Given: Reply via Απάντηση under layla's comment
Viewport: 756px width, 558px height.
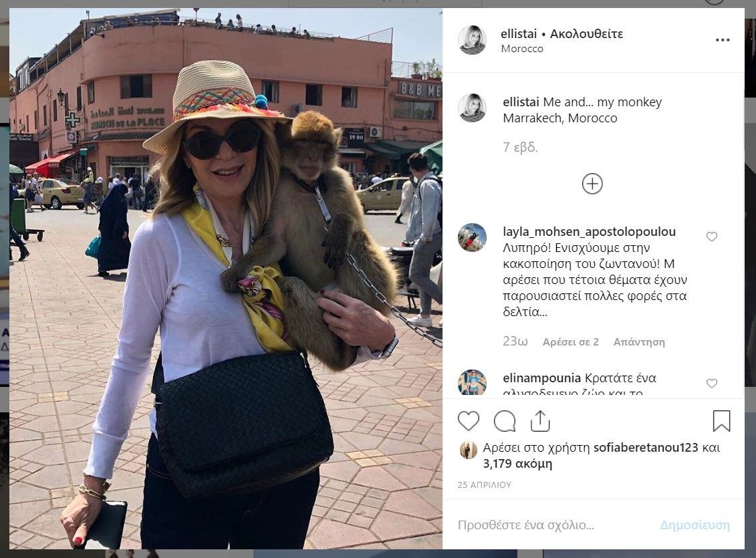Looking at the screenshot, I should point(639,341).
